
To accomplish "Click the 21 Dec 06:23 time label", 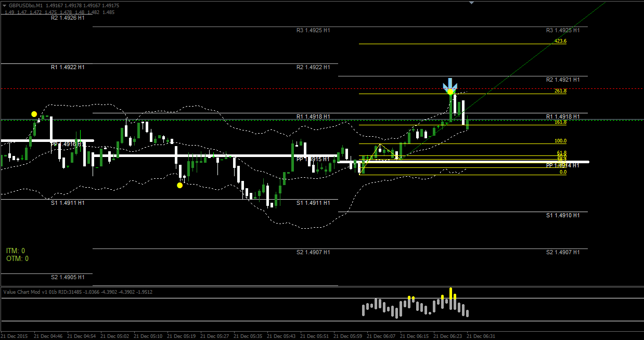I will [x=448, y=336].
